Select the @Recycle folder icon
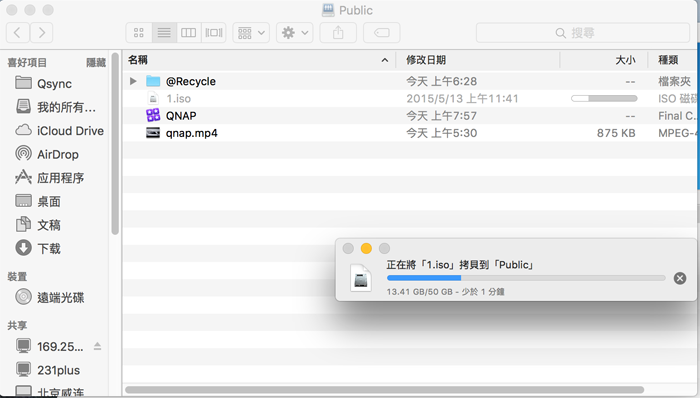This screenshot has width=700, height=398. 153,81
